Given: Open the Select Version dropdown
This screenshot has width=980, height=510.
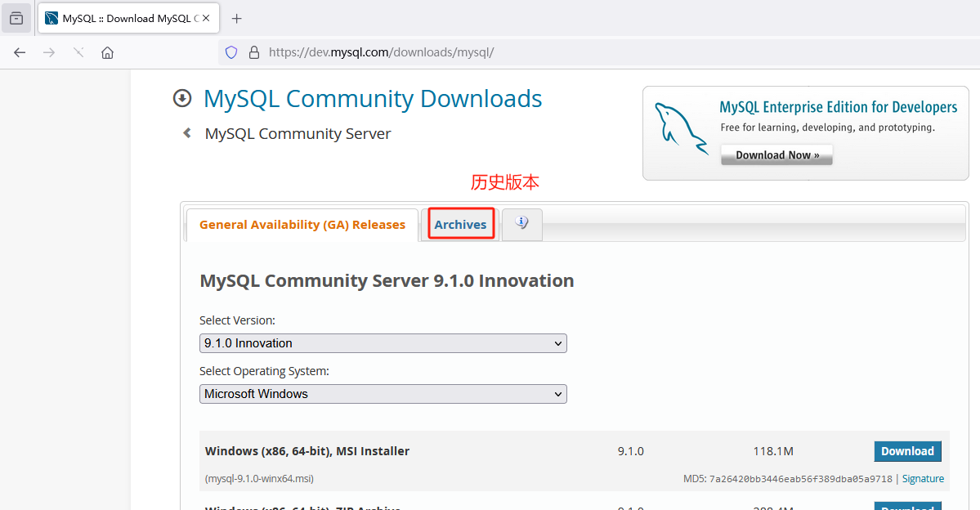Looking at the screenshot, I should [383, 343].
